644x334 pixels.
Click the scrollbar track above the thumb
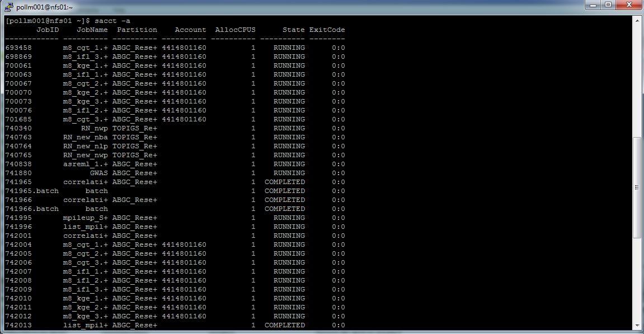click(x=637, y=78)
